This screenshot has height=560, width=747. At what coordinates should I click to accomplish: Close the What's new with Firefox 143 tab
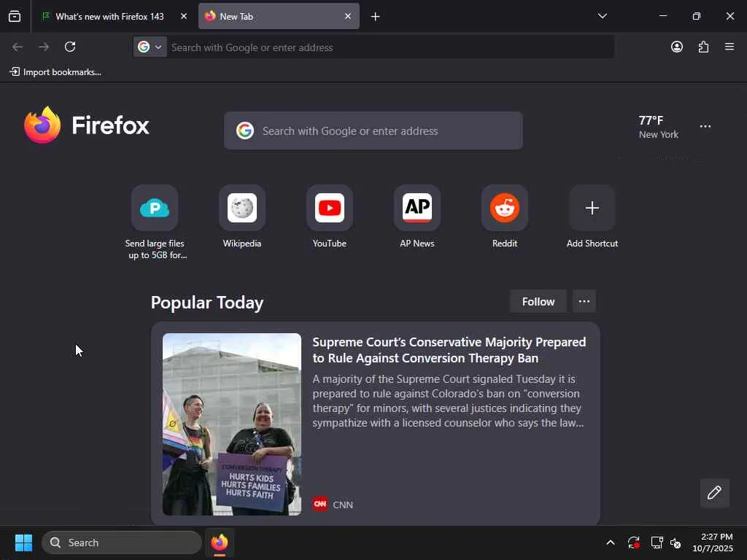pyautogui.click(x=183, y=16)
